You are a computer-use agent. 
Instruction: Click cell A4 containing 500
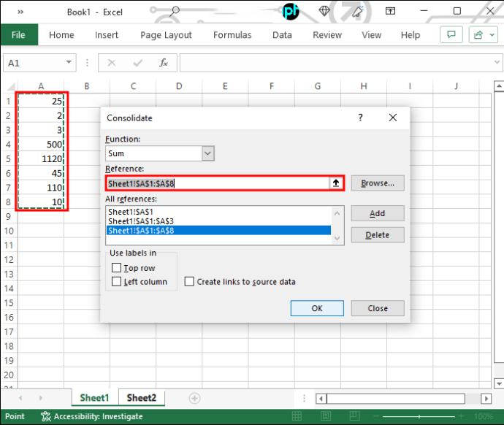click(41, 145)
